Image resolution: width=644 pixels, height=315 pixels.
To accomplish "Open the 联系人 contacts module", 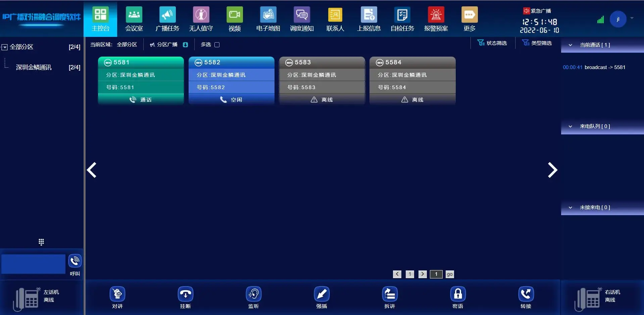I will coord(335,19).
